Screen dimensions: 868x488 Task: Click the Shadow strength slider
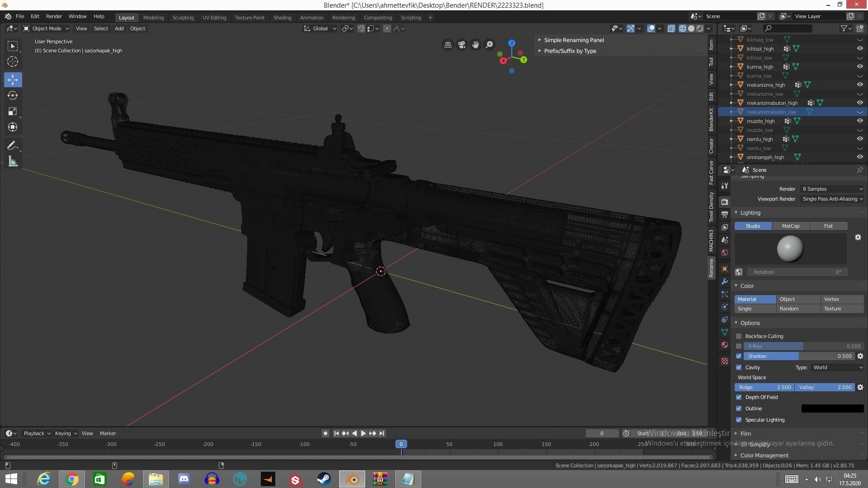click(799, 356)
